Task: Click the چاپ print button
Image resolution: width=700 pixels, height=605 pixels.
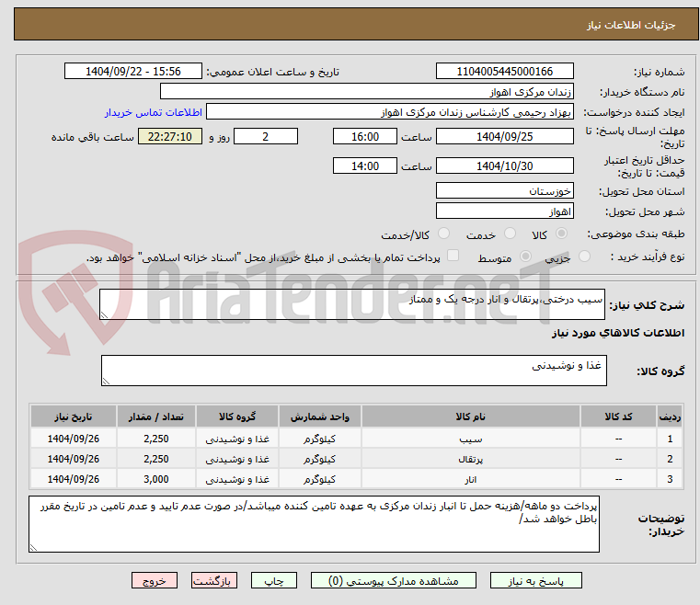Action: coord(274,580)
